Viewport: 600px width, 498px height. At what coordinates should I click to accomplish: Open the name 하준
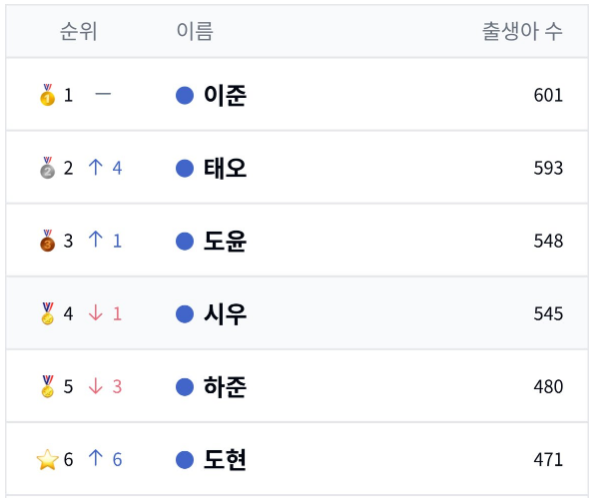tap(224, 387)
